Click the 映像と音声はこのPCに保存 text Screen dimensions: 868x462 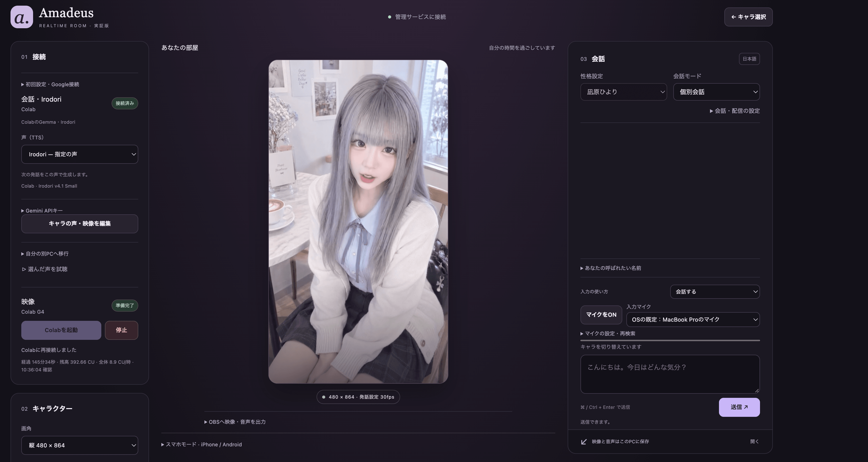[x=620, y=441]
